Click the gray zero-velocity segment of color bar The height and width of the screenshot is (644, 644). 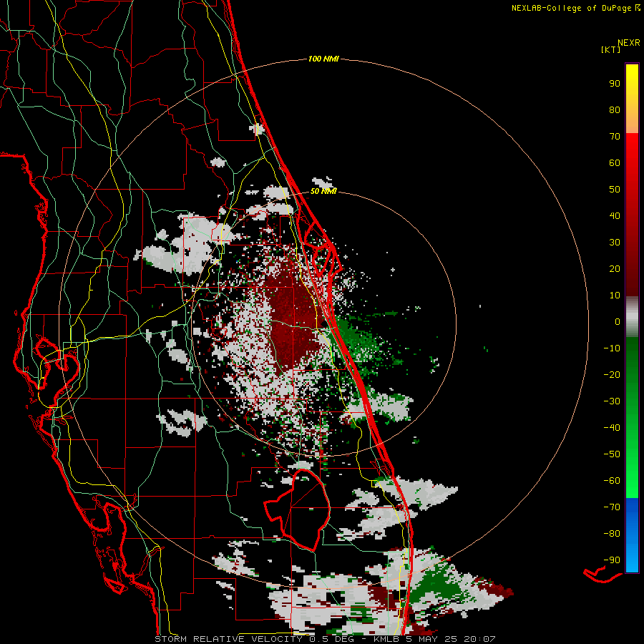click(632, 317)
